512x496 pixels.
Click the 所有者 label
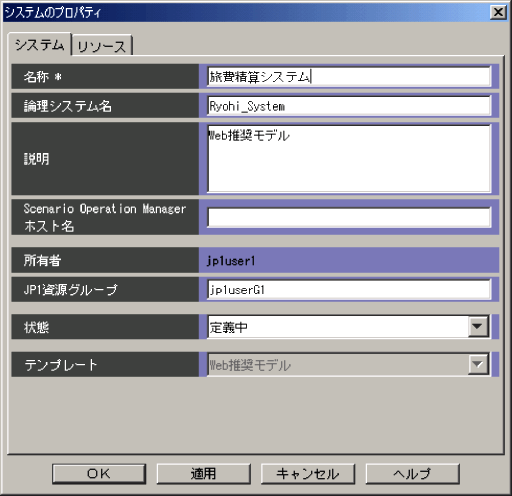[42, 260]
